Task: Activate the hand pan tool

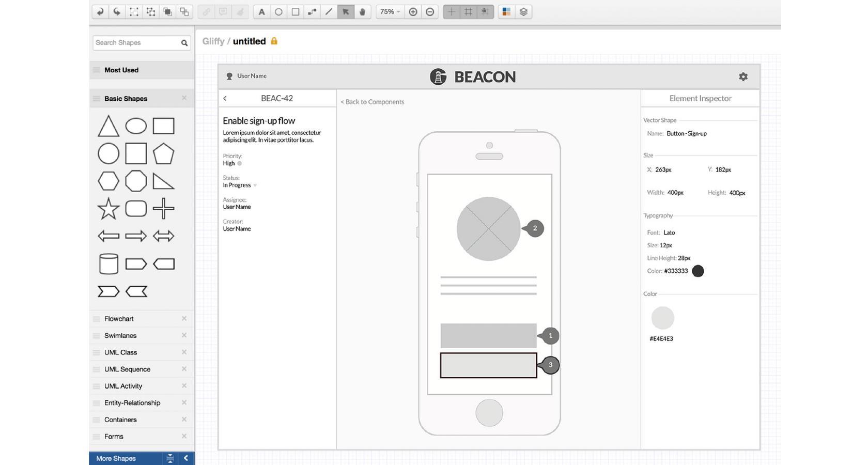Action: tap(362, 12)
